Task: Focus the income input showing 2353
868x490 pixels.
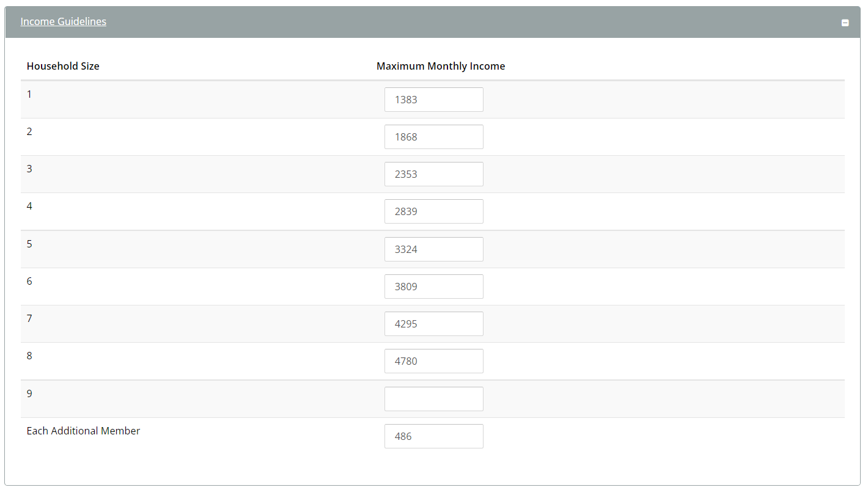Action: (433, 174)
